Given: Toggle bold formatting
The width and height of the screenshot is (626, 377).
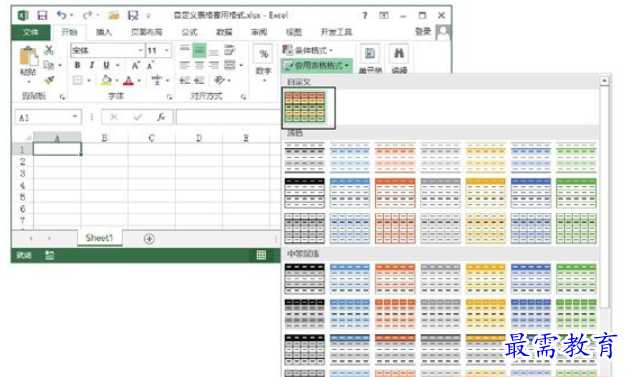Looking at the screenshot, I should click(x=77, y=65).
